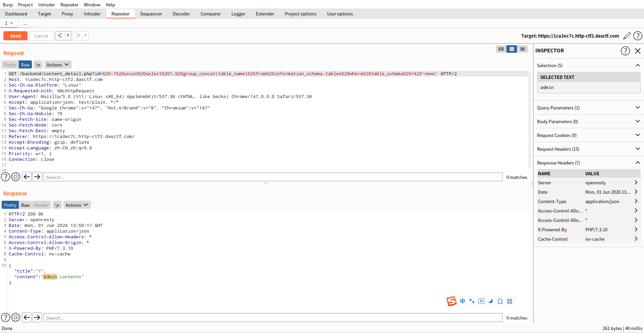Open request search settings gear
This screenshot has width=644, height=333.
pos(16,177)
